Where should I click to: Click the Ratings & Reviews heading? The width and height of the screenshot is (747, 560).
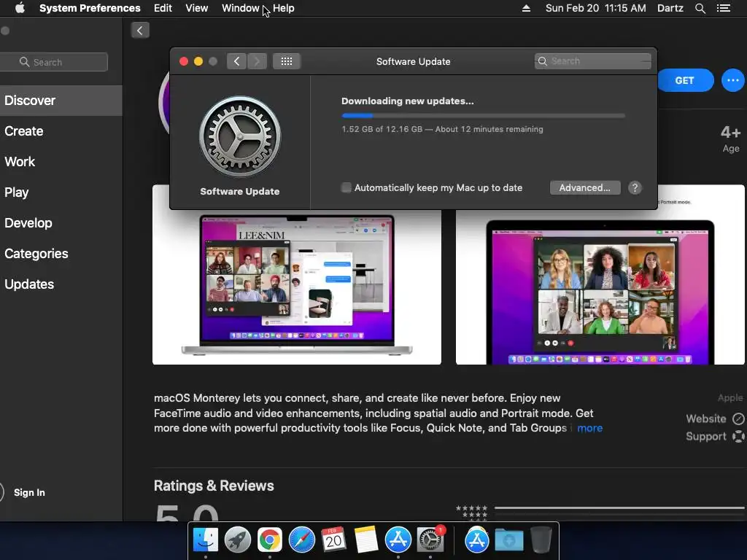[x=214, y=486]
